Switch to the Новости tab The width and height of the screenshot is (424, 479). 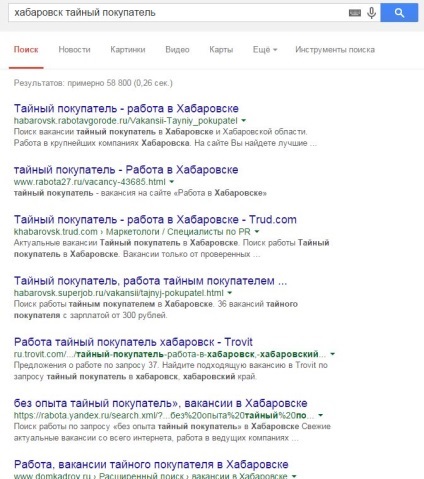[x=74, y=50]
